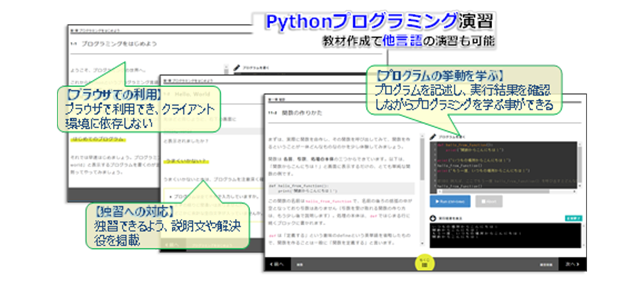Click the gray code sample block in lesson text
The width and height of the screenshot is (644, 282).
[341, 188]
